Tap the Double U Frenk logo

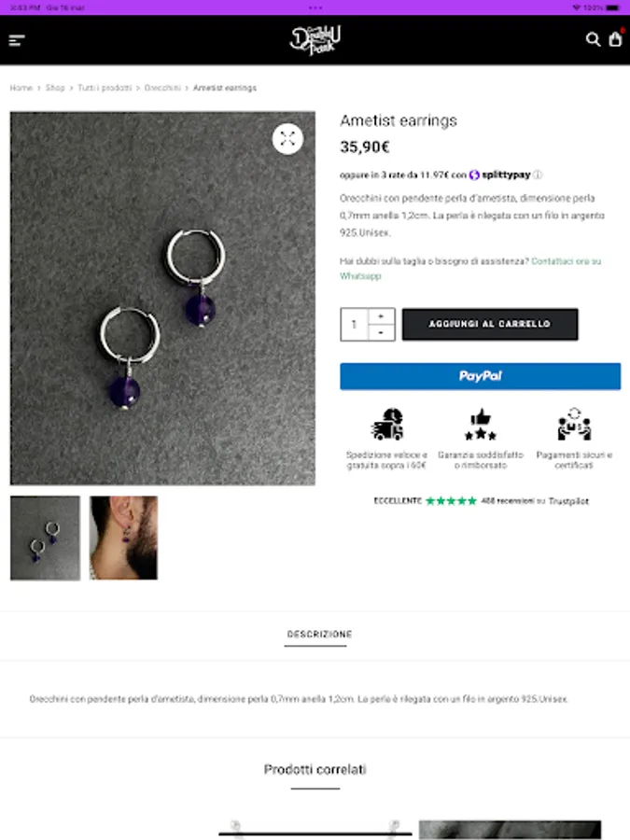pos(315,40)
